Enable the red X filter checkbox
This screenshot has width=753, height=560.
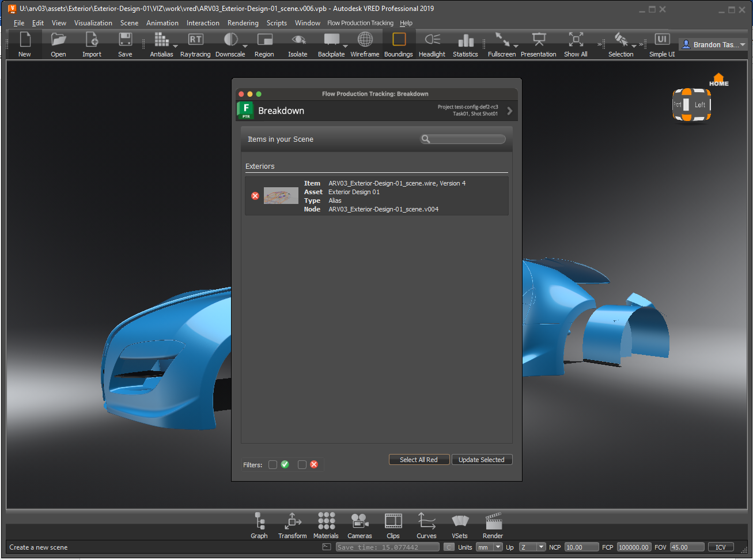pyautogui.click(x=302, y=464)
